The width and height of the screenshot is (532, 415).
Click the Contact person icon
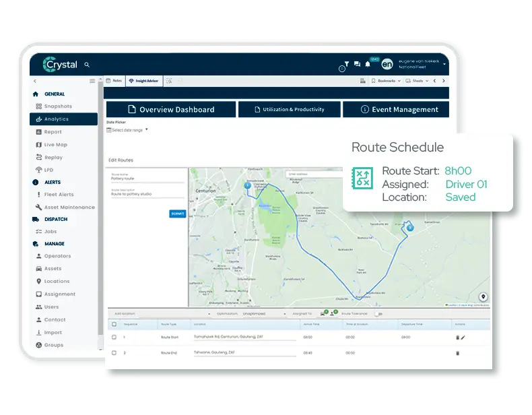coord(38,319)
